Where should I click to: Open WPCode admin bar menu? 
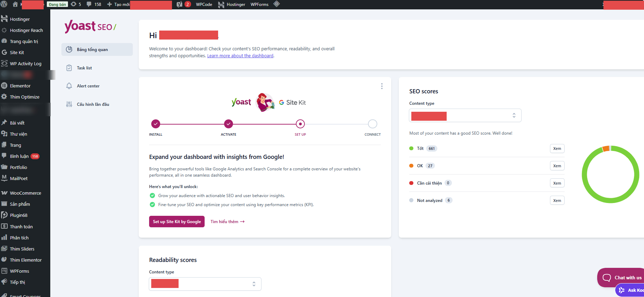pyautogui.click(x=204, y=4)
